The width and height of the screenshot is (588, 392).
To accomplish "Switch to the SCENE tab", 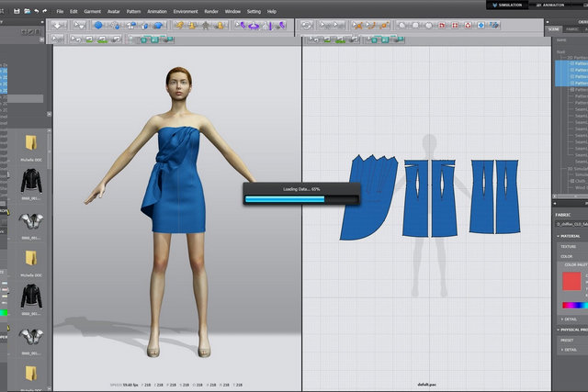I will (553, 28).
